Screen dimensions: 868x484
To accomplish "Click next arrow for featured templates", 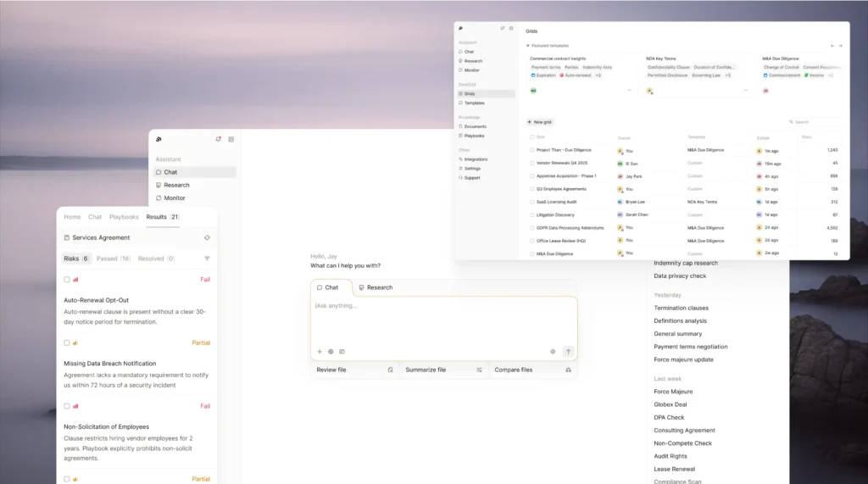I will point(840,46).
